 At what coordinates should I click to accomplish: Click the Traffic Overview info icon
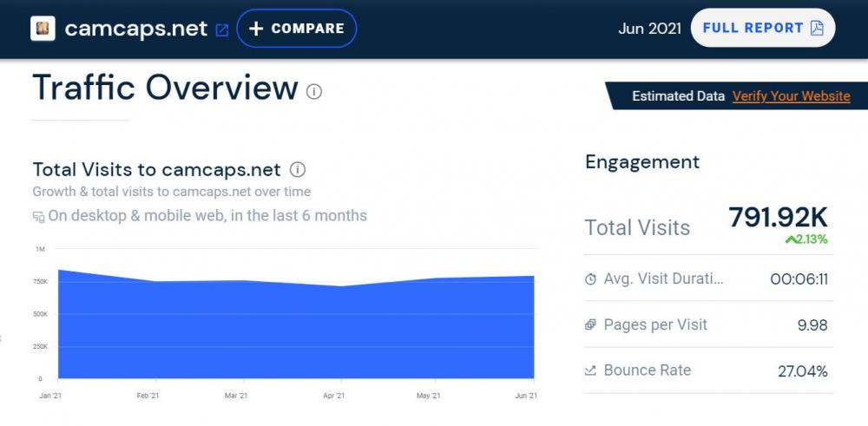[x=314, y=91]
